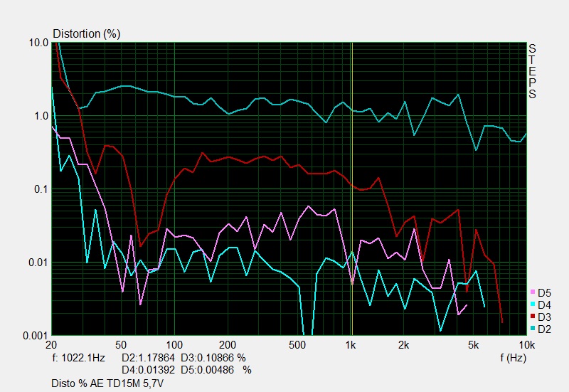Click the 2k x-axis tick label

[403, 345]
